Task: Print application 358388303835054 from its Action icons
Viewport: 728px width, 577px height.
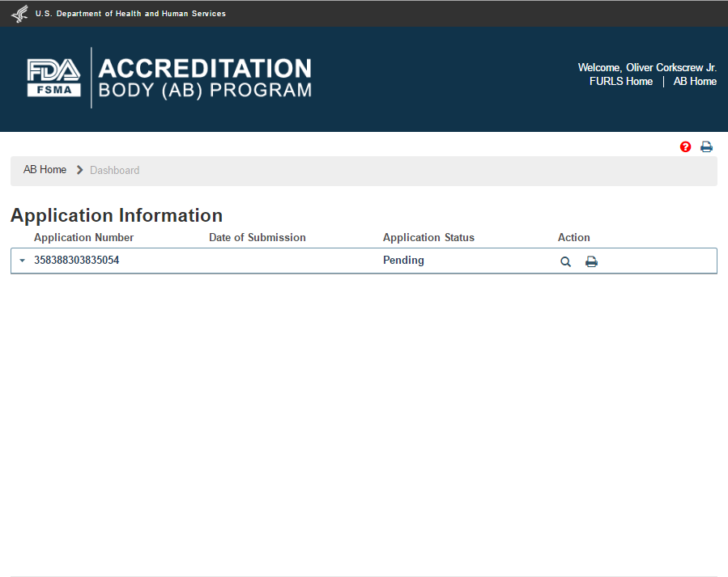Action: coord(591,261)
